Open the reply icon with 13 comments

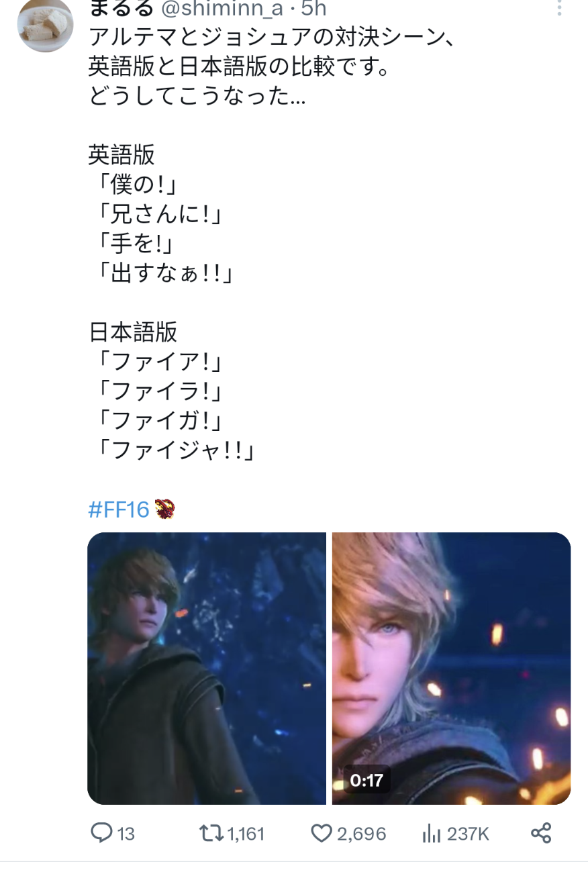(x=101, y=833)
